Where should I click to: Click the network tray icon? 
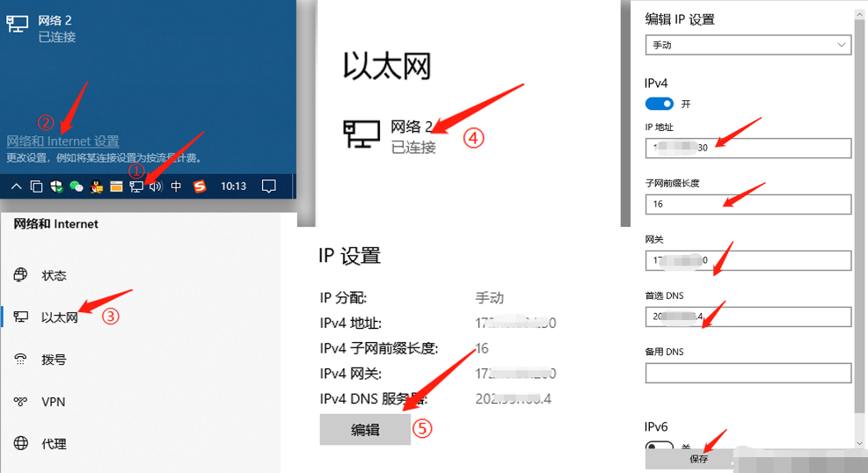tap(136, 186)
